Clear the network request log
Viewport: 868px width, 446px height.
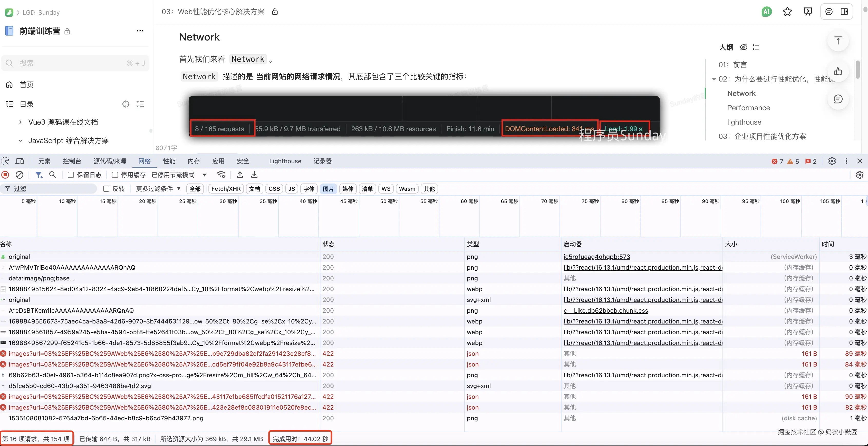(x=19, y=175)
